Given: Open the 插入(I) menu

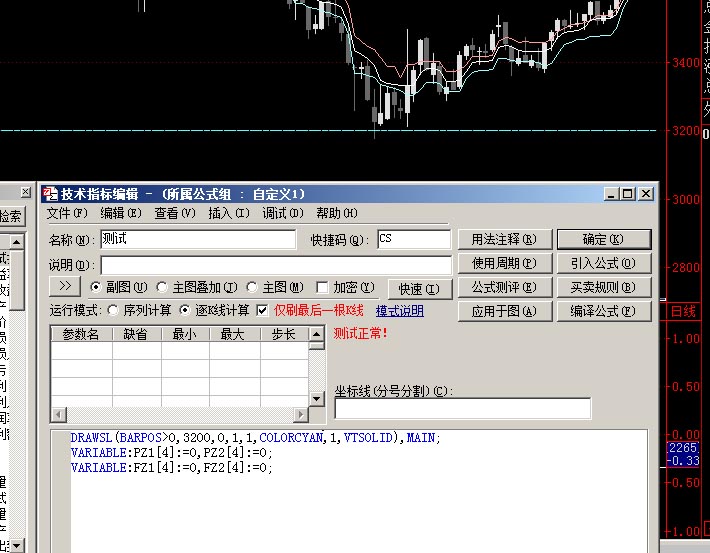Looking at the screenshot, I should (x=229, y=213).
